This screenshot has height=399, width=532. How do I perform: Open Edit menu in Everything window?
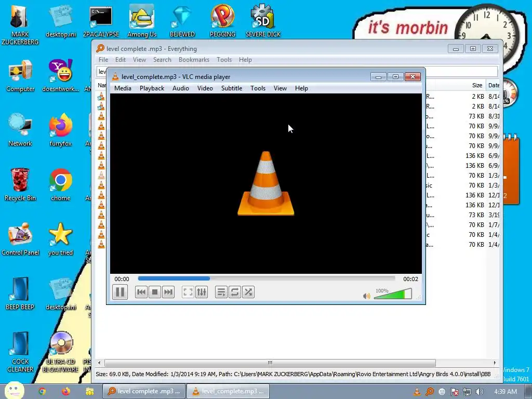pos(120,60)
